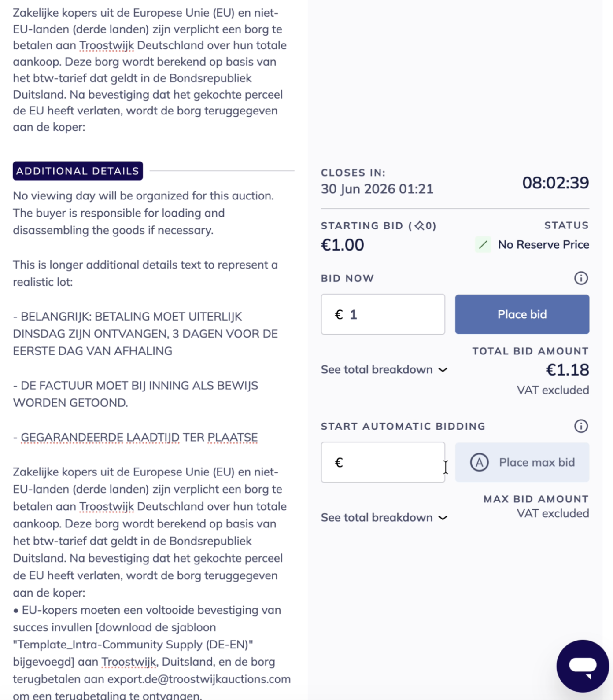
Task: Focus the BID NOW amount field
Action: [383, 314]
